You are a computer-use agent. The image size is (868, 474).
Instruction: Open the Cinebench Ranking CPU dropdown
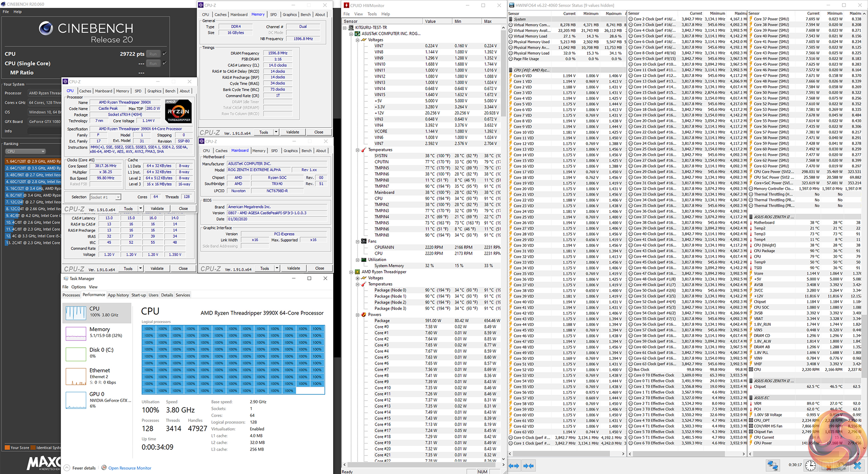[25, 151]
